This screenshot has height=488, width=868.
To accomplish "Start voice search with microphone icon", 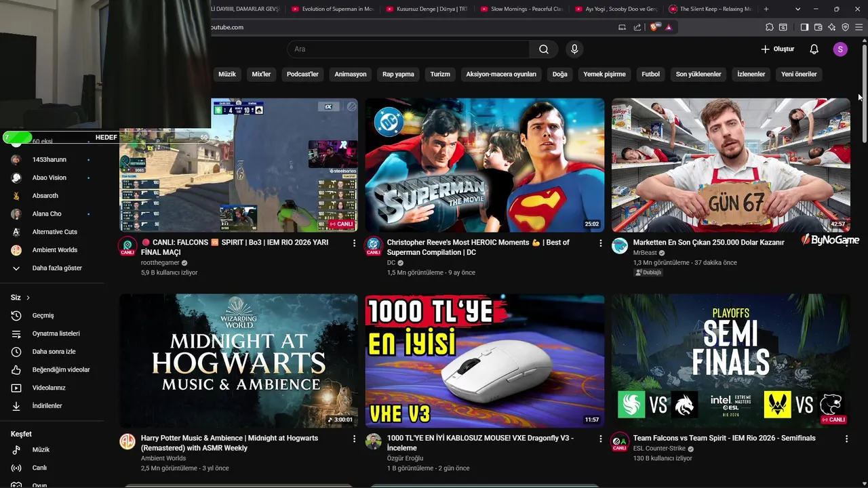I will 574,49.
